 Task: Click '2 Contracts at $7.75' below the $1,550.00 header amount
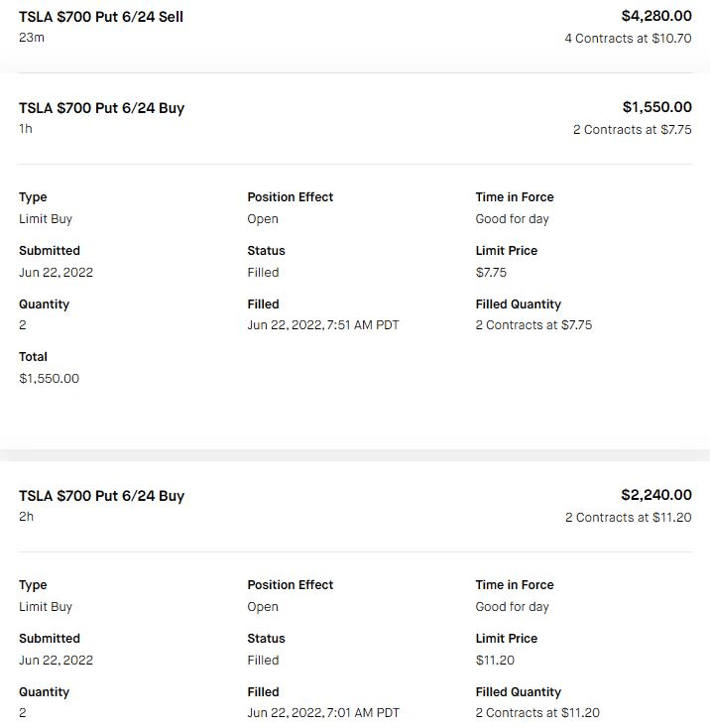[x=632, y=130]
